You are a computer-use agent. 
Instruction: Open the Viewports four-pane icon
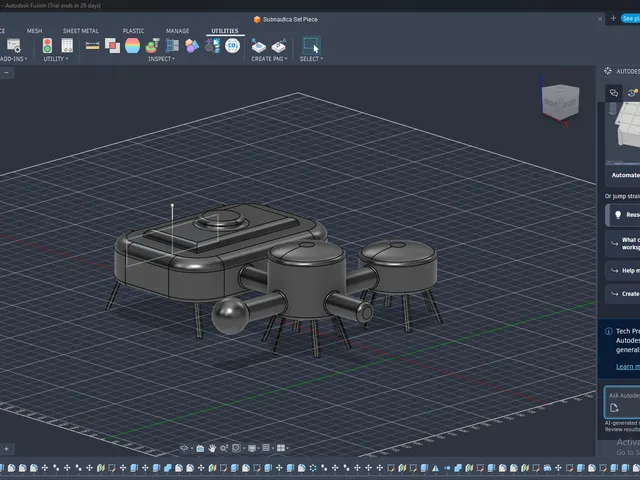[280, 448]
